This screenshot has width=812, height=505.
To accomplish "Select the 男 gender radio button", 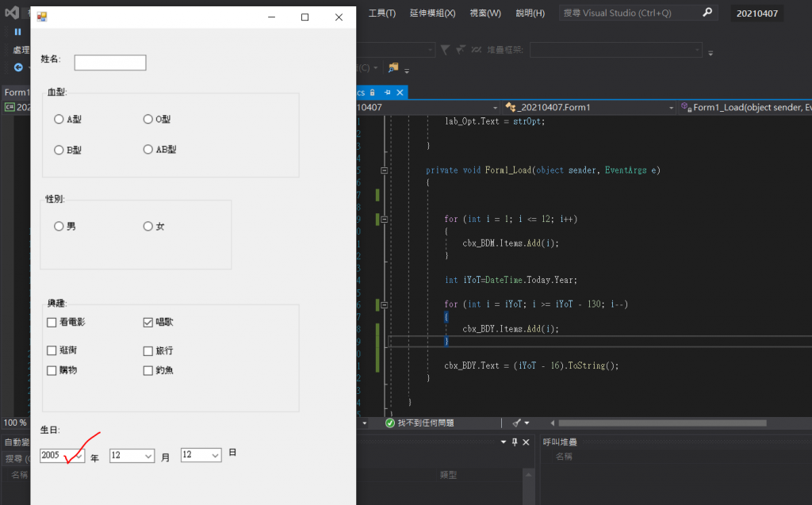I will tap(59, 227).
